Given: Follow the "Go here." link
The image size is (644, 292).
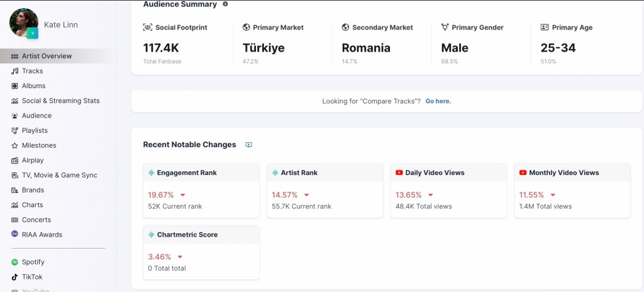Looking at the screenshot, I should (x=438, y=101).
